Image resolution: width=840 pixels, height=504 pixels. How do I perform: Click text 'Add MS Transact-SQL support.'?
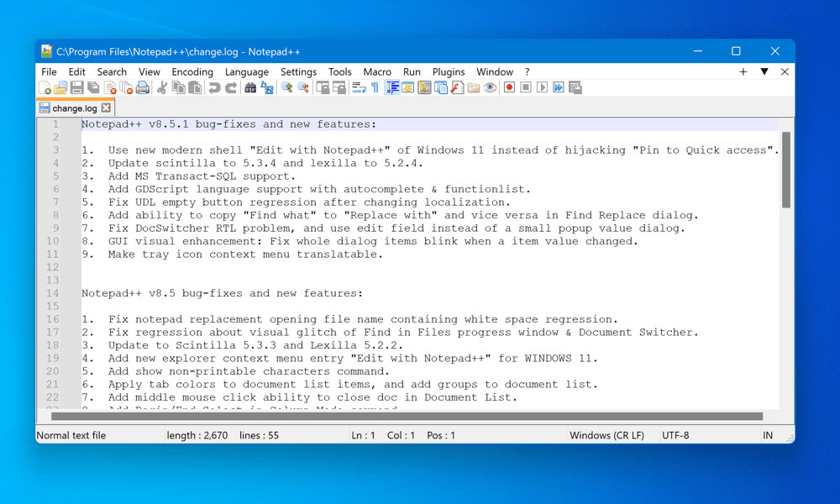[202, 176]
